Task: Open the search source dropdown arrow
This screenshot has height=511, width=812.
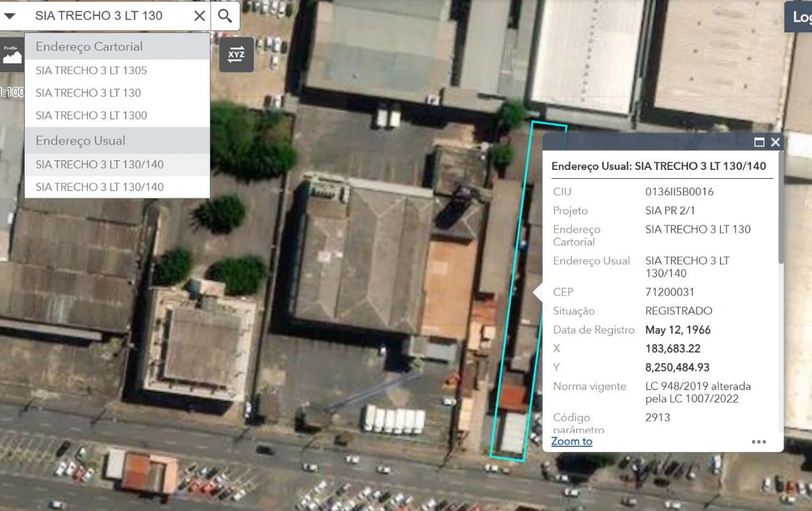Action: (10, 15)
